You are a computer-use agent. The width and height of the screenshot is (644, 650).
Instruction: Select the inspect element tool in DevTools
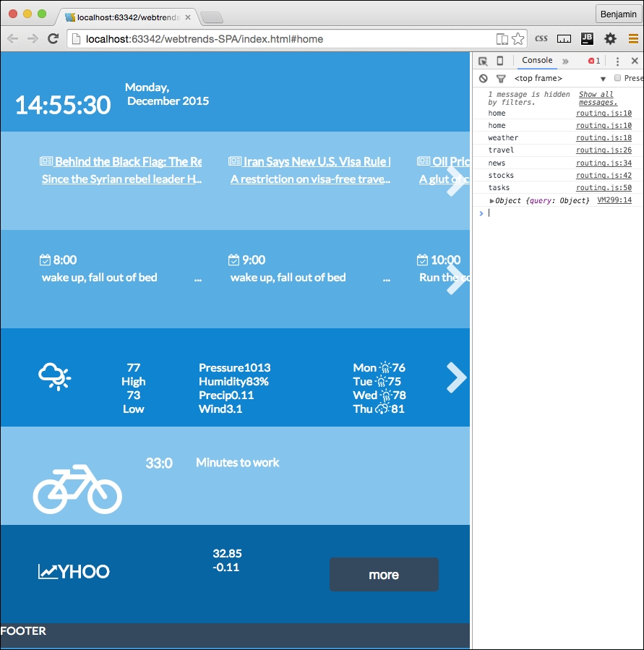click(x=484, y=61)
